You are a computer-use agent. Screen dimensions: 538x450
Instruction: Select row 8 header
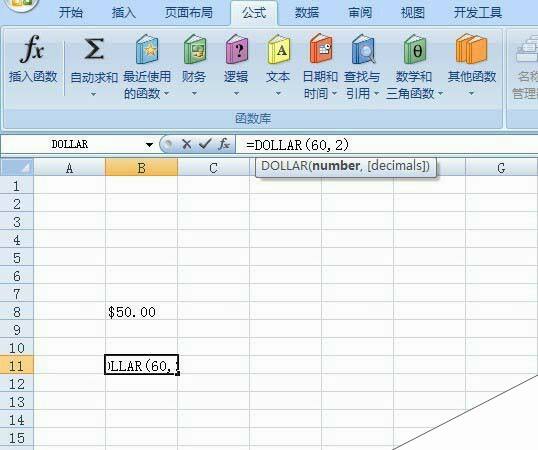pos(16,312)
